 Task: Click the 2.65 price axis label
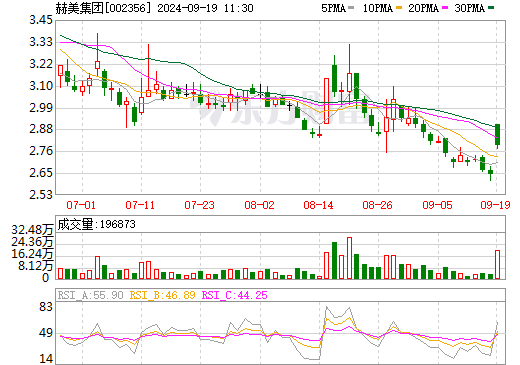pos(41,173)
